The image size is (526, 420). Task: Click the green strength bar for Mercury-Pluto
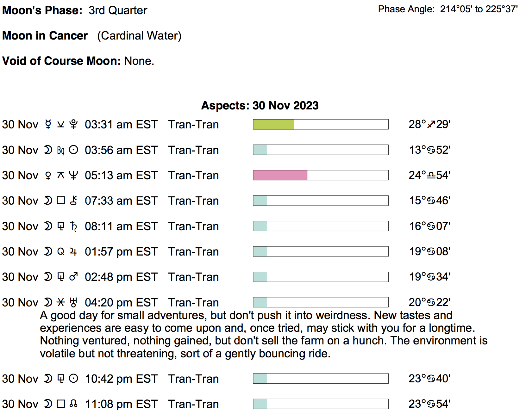click(273, 124)
